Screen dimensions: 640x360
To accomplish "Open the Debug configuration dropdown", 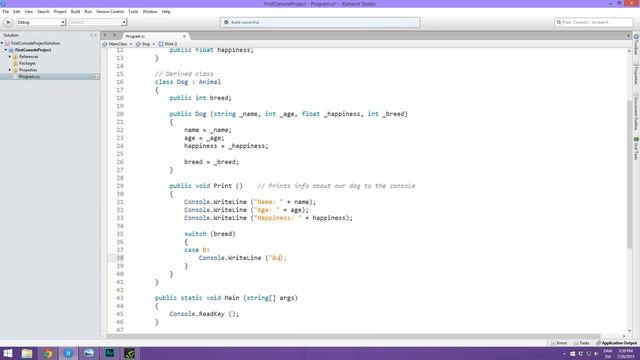I will (41, 22).
